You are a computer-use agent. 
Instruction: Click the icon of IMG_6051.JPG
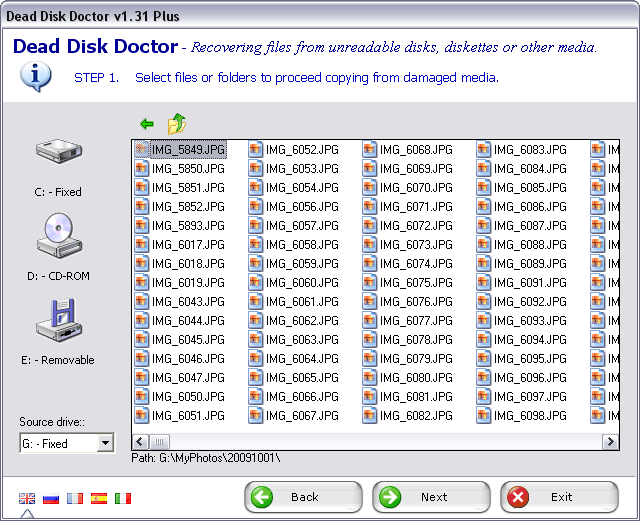141,416
